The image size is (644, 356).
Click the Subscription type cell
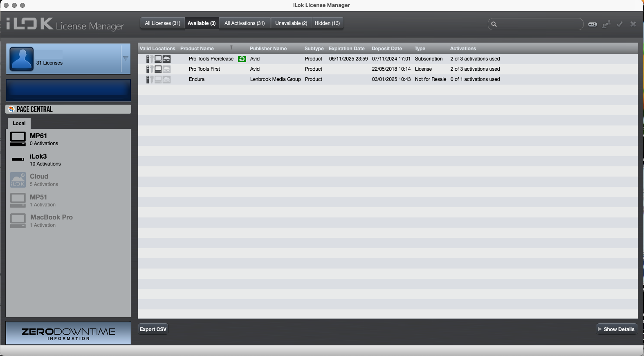(x=429, y=59)
